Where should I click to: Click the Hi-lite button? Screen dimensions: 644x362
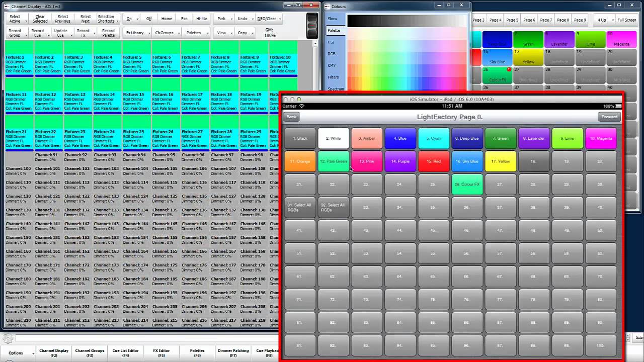202,19
